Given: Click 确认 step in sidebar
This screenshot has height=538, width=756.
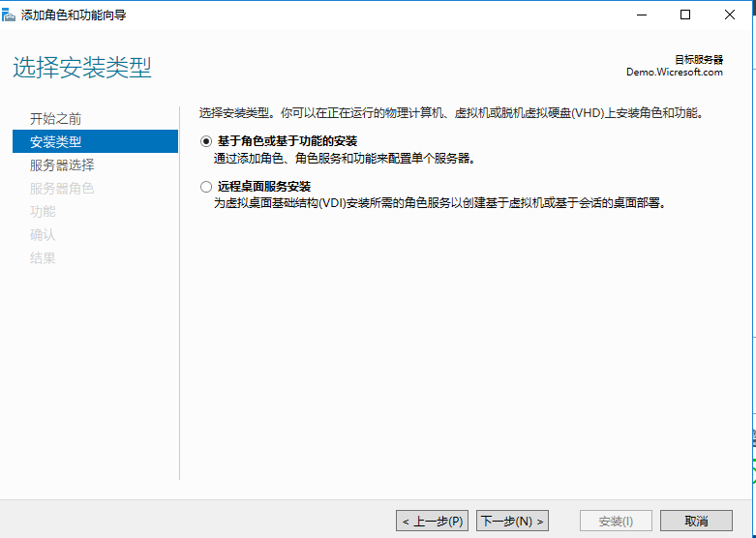Looking at the screenshot, I should pos(43,235).
